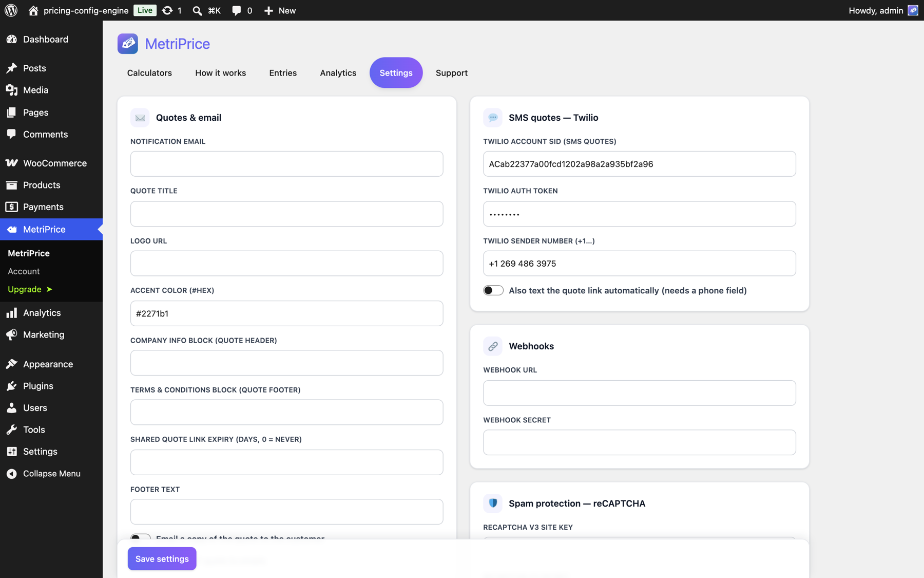
Task: Click the Analytics bar chart icon
Action: pyautogui.click(x=12, y=312)
